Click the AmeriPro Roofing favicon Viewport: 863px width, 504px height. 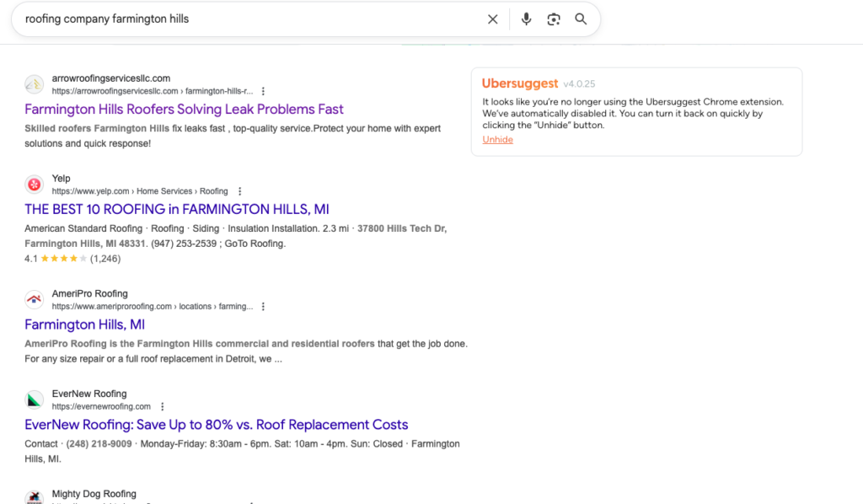tap(35, 300)
